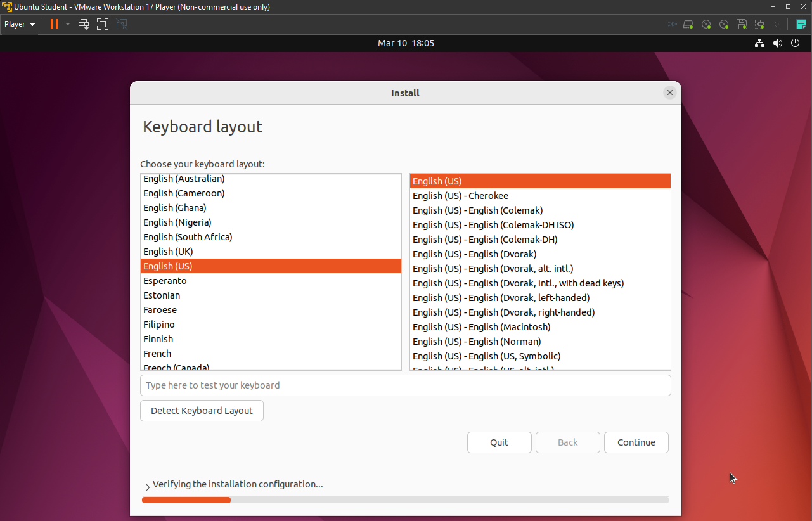Focus the keyboard test input field
Viewport: 812px width, 521px height.
point(405,385)
